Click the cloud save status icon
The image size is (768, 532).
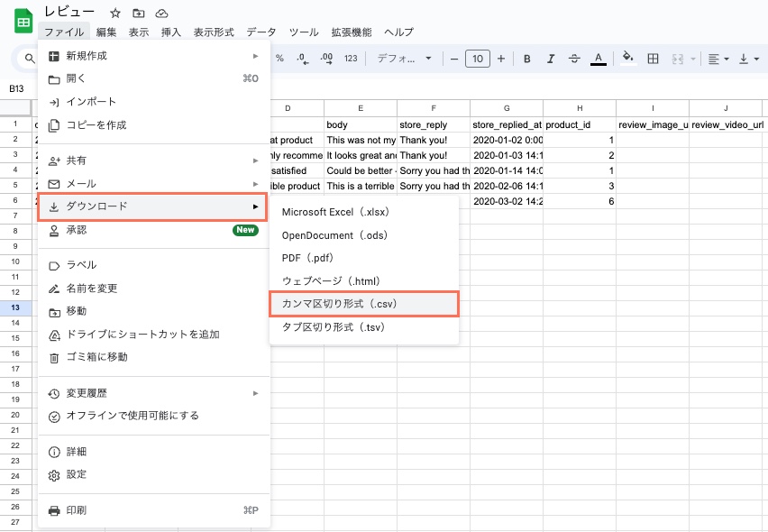tap(162, 13)
